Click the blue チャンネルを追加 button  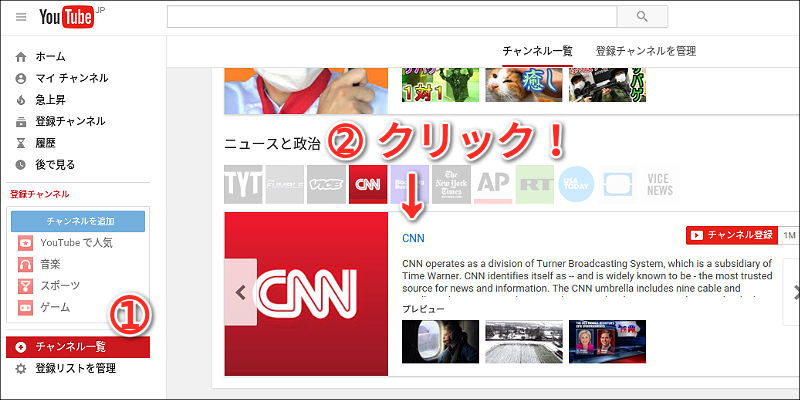pyautogui.click(x=78, y=221)
